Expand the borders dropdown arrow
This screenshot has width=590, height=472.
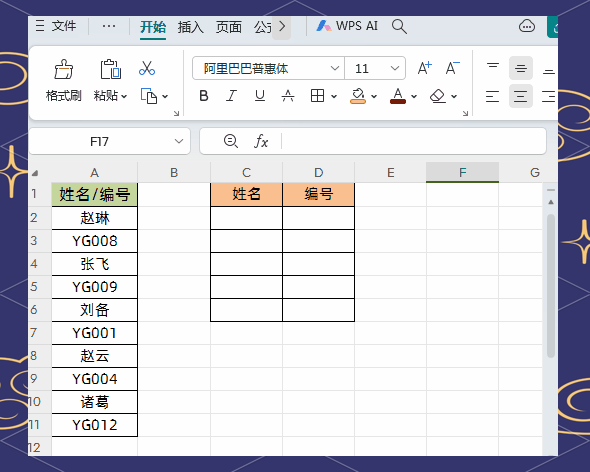(334, 97)
